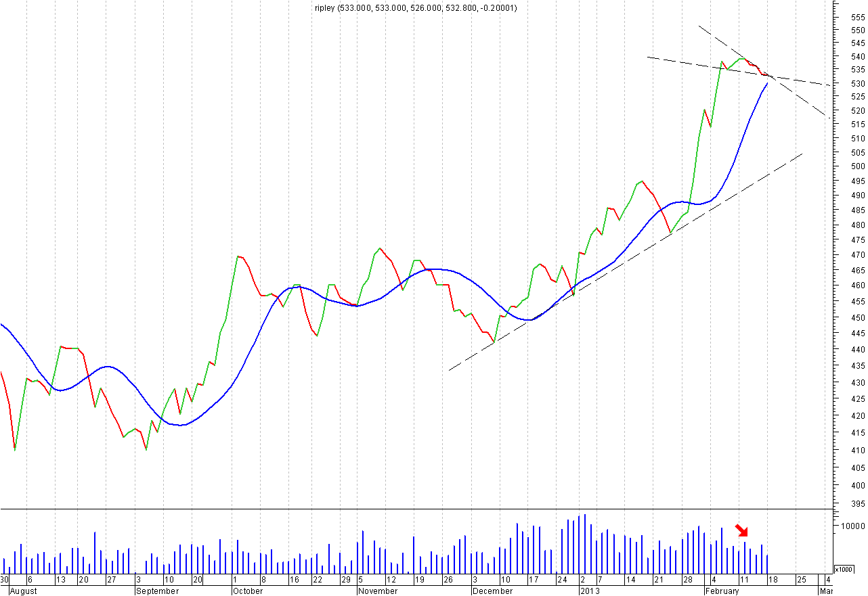Select the August month label

pos(24,591)
